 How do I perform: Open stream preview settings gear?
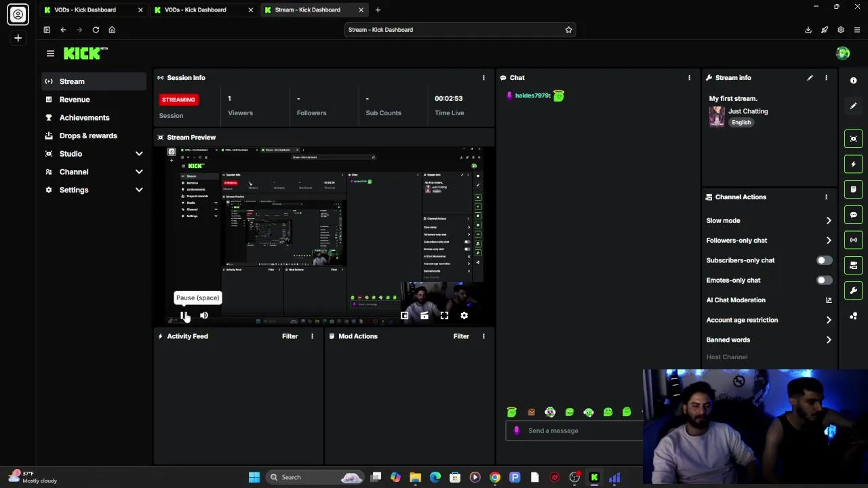(464, 315)
